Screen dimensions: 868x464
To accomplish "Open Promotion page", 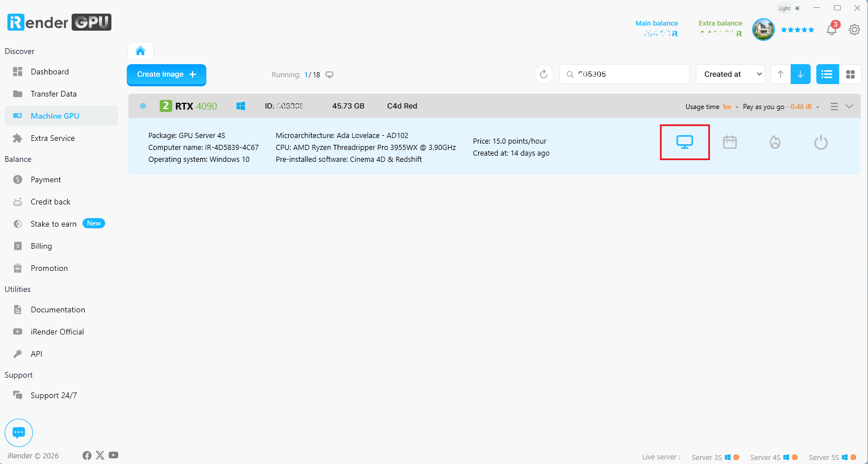I will point(61,268).
